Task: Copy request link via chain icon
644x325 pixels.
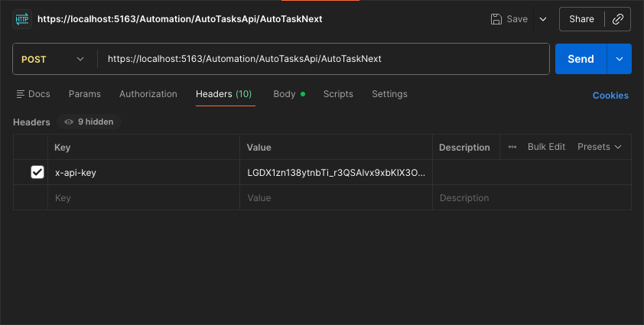Action: point(618,19)
